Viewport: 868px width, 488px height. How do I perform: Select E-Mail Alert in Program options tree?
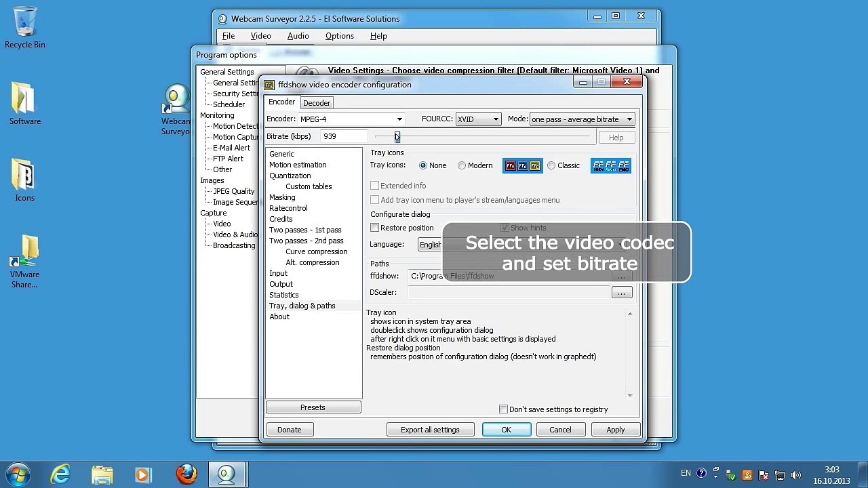point(231,148)
